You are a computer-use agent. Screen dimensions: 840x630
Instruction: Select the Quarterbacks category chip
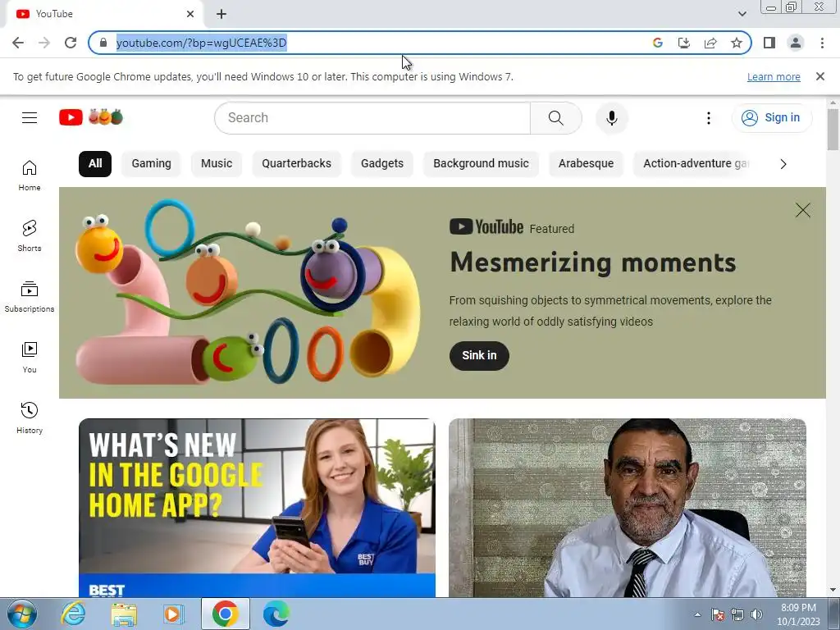click(x=296, y=163)
